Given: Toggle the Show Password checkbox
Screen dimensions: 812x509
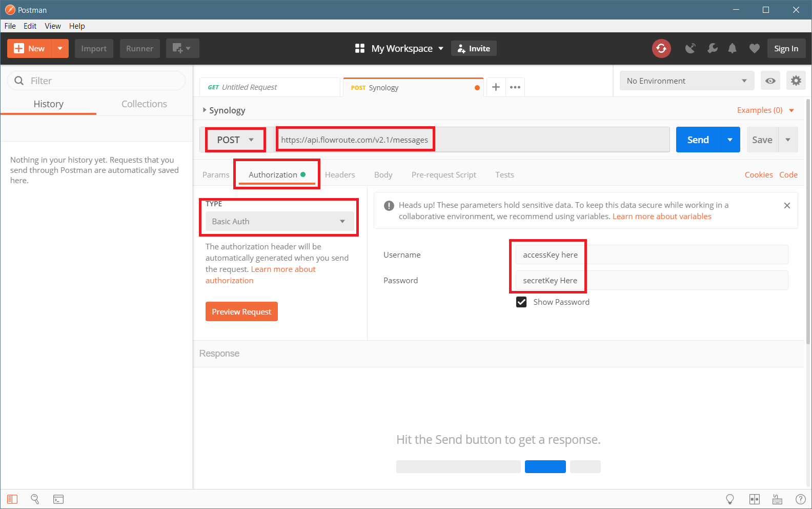Looking at the screenshot, I should pyautogui.click(x=521, y=302).
